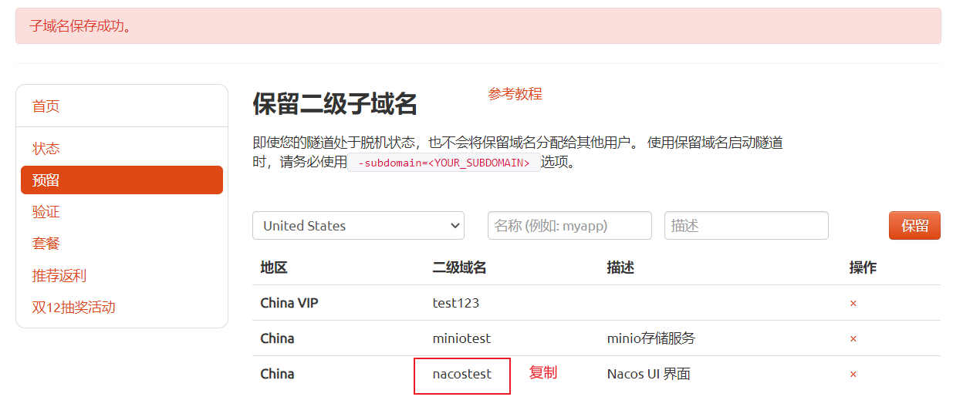The width and height of the screenshot is (980, 417).
Task: Navigate to 套餐 plans page
Action: (46, 244)
